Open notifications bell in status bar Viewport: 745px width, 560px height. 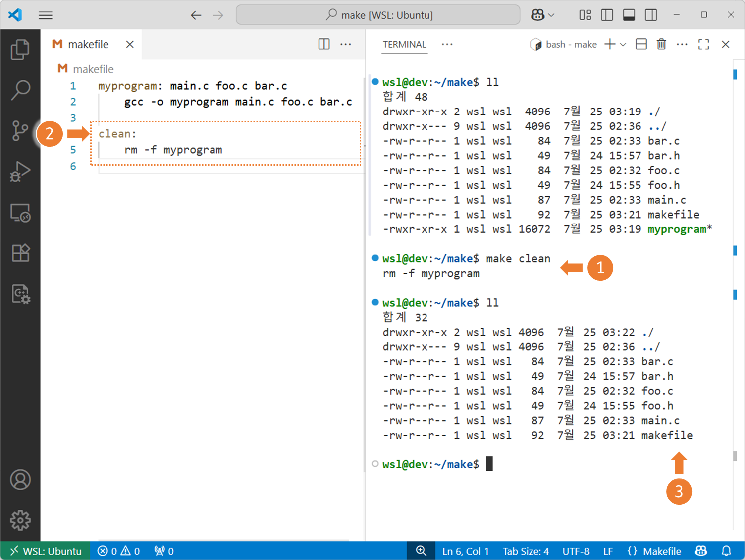(727, 551)
